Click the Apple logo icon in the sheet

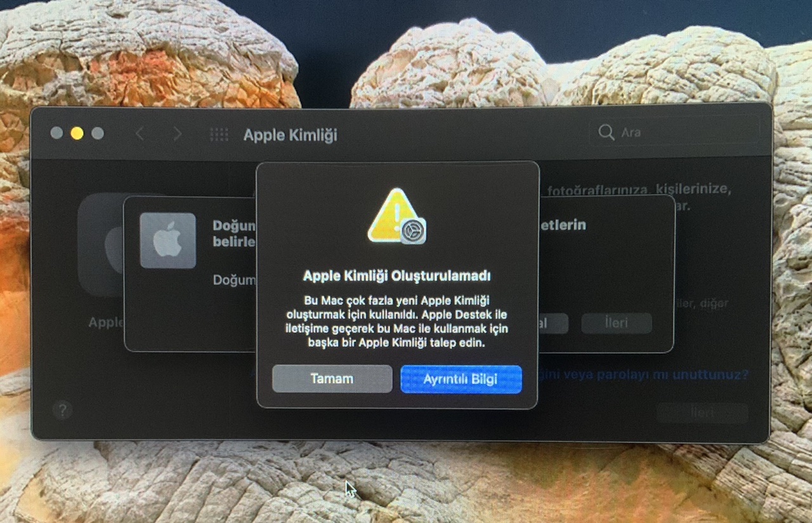point(167,241)
